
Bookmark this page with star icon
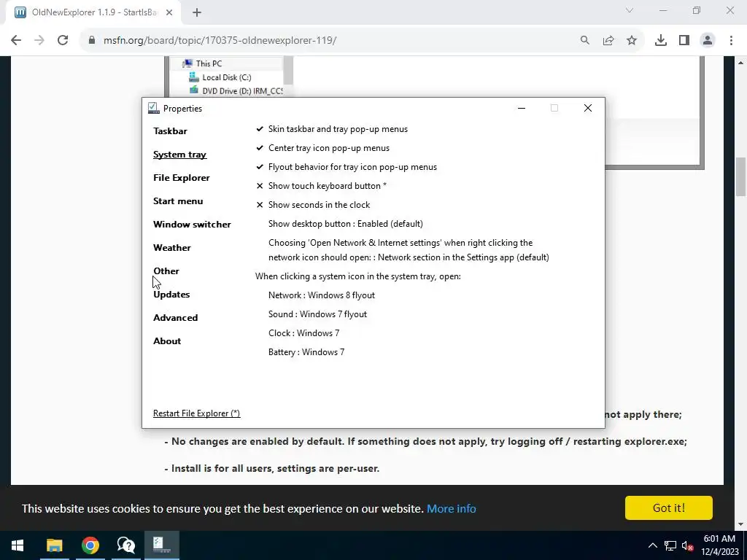pos(632,41)
